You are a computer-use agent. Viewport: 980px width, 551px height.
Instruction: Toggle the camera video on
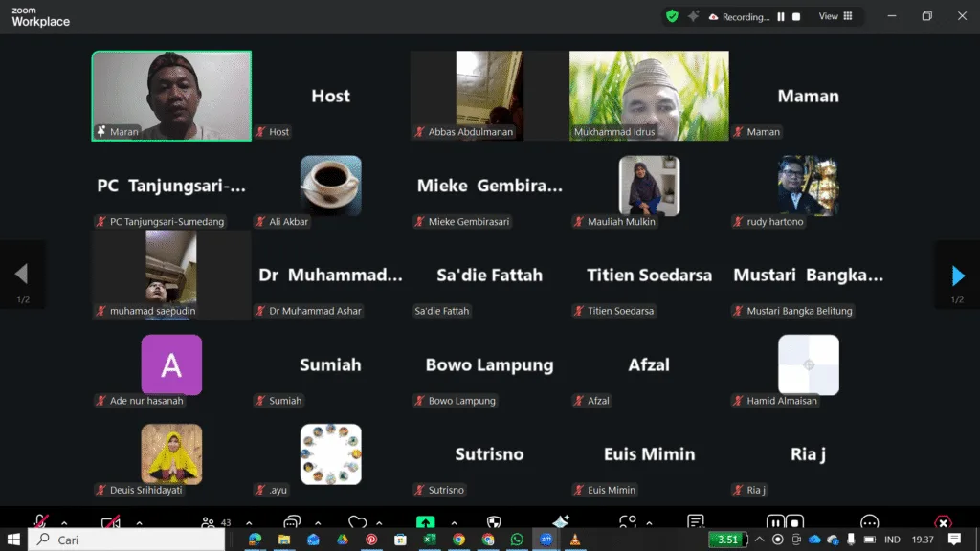(x=110, y=522)
